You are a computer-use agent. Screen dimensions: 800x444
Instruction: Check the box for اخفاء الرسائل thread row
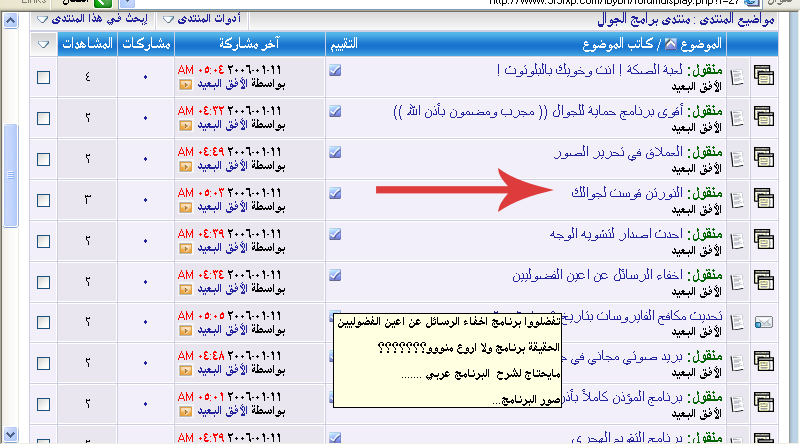43,281
